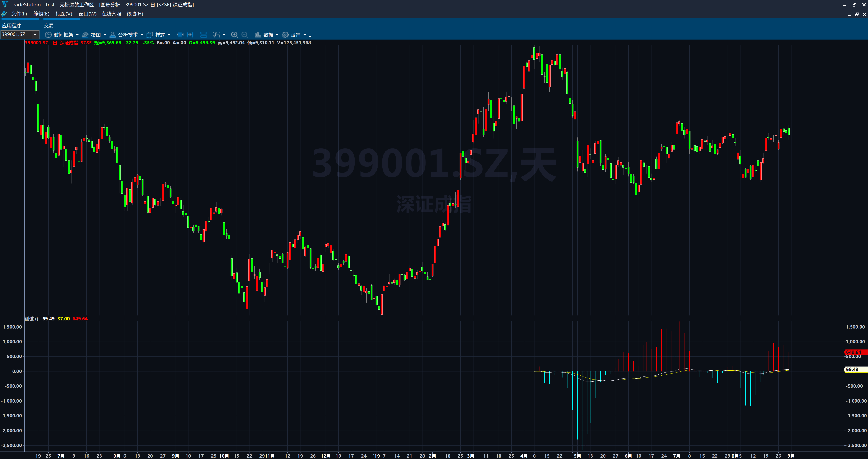Screen dimensions: 868x459
Task: Open the 文件(F) menu
Action: point(19,14)
